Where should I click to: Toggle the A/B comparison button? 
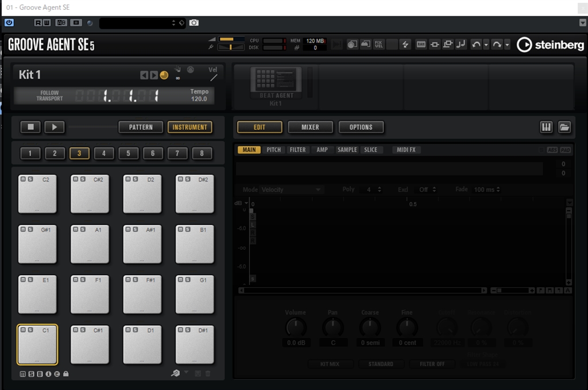(61, 23)
